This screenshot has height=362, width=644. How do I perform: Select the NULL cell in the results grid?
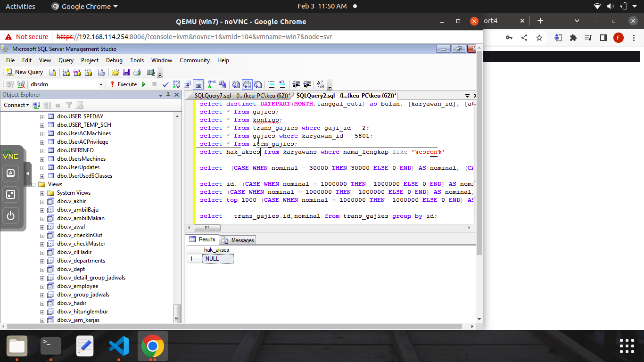(x=218, y=259)
